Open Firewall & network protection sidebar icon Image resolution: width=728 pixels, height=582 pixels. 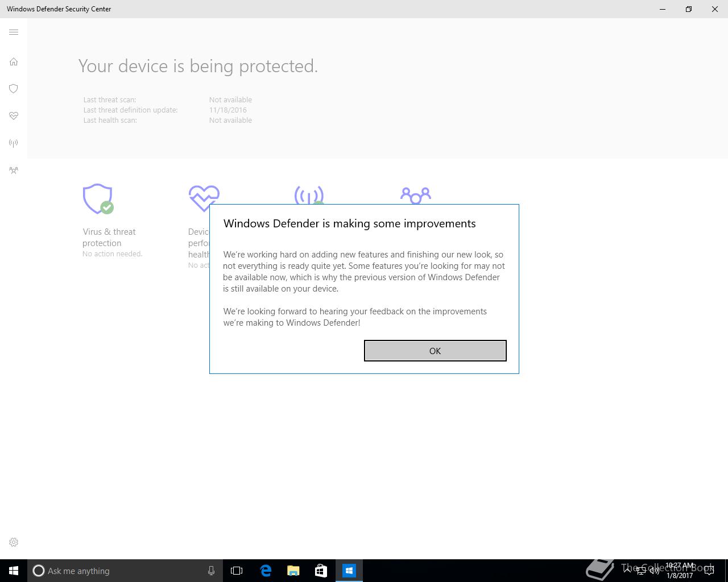(14, 143)
